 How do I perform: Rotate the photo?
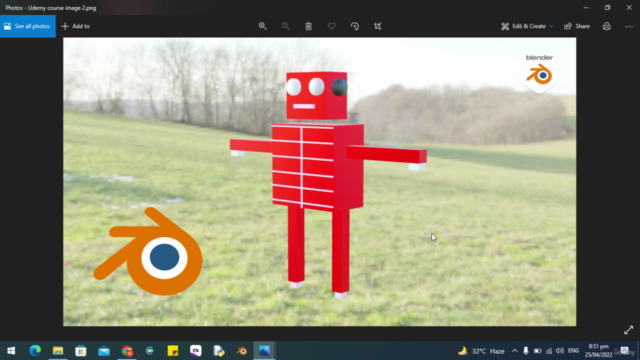pos(355,26)
